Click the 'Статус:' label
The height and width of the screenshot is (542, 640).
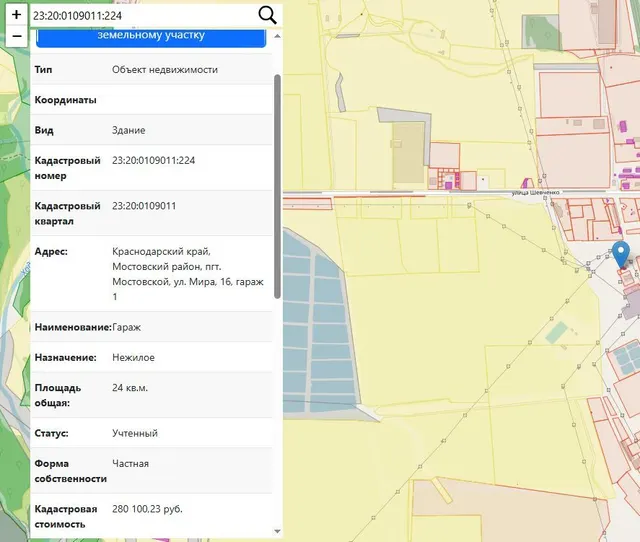51,433
